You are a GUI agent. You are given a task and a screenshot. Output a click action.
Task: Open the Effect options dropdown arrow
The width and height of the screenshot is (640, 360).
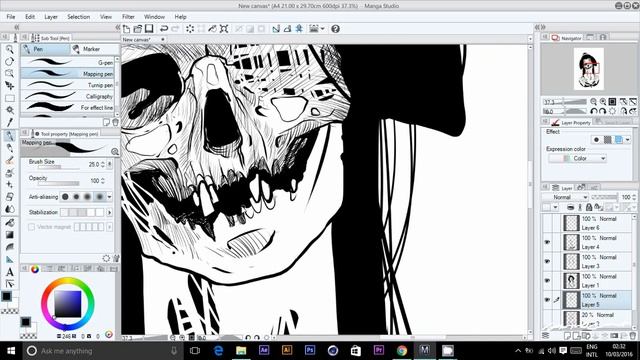pyautogui.click(x=628, y=140)
